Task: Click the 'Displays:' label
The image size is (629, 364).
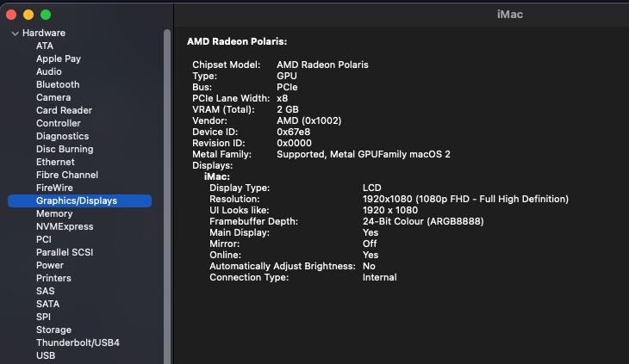Action: [x=213, y=165]
